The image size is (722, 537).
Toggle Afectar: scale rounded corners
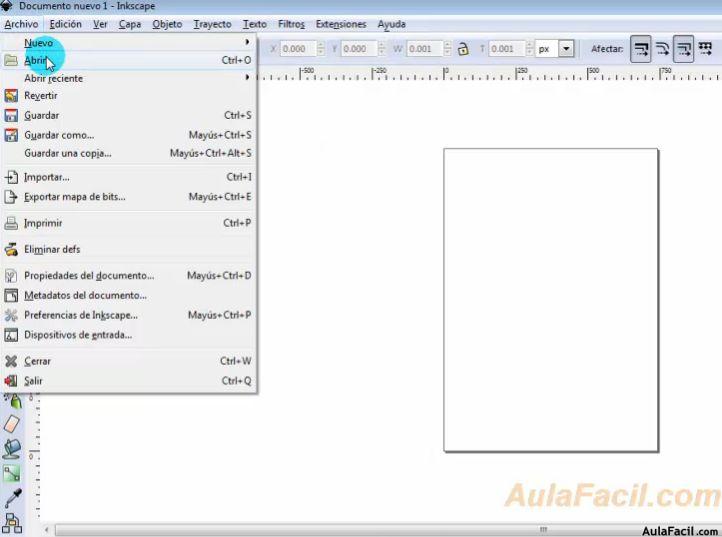click(662, 48)
